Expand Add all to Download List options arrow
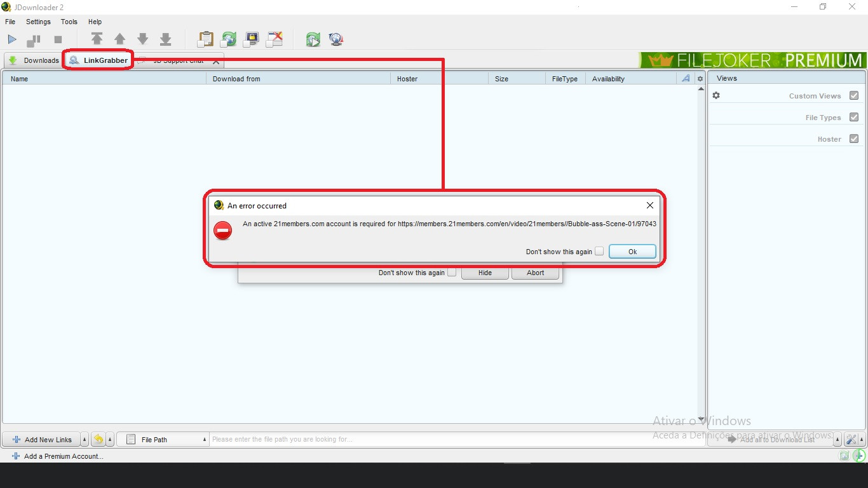Image resolution: width=868 pixels, height=488 pixels. click(837, 440)
